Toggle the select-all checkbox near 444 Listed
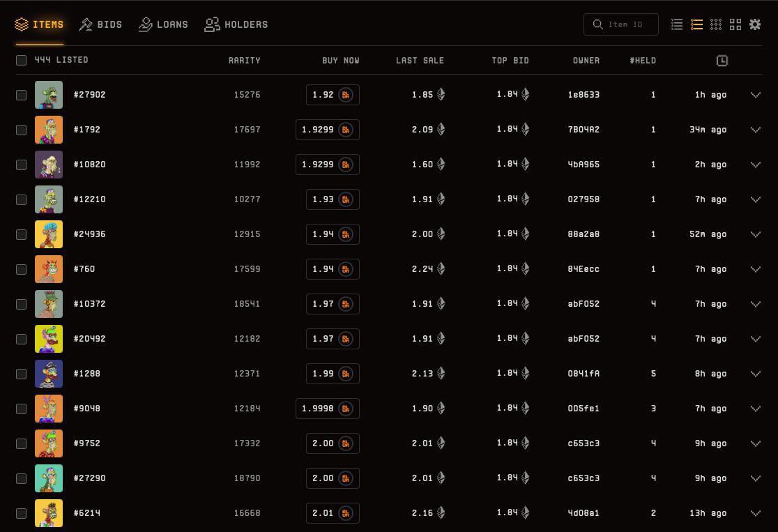Screen dimensions: 778x532 pos(21,60)
